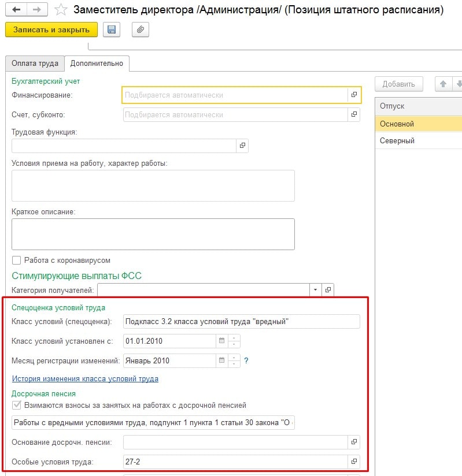Click the back navigation arrow
462x476 pixels.
[x=16, y=10]
